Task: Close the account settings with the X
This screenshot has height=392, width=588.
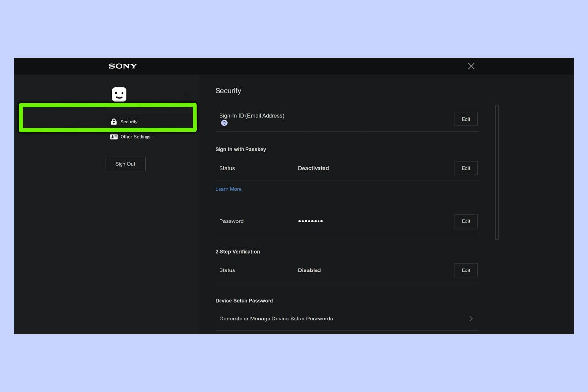Action: (471, 66)
